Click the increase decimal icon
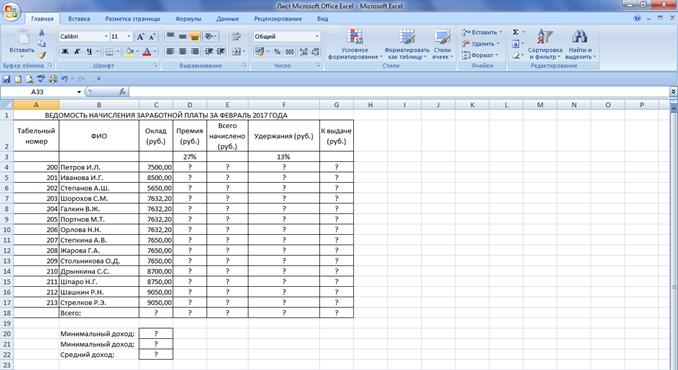Image resolution: width=678 pixels, height=370 pixels. coord(304,51)
